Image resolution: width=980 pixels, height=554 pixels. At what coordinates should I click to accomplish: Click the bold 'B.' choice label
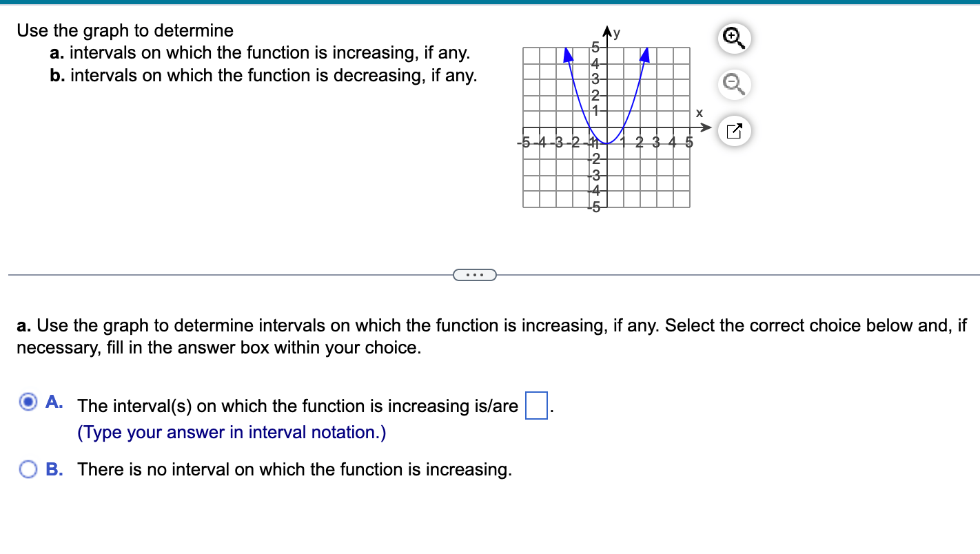point(54,469)
